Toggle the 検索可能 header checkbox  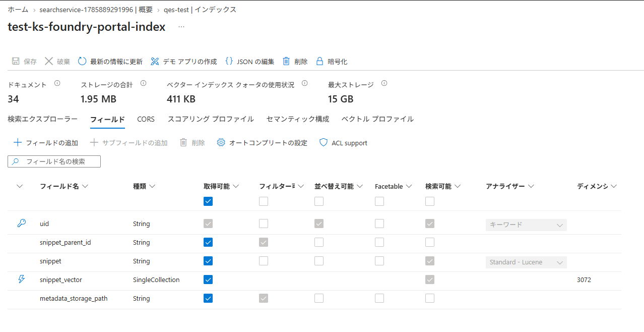click(x=430, y=201)
